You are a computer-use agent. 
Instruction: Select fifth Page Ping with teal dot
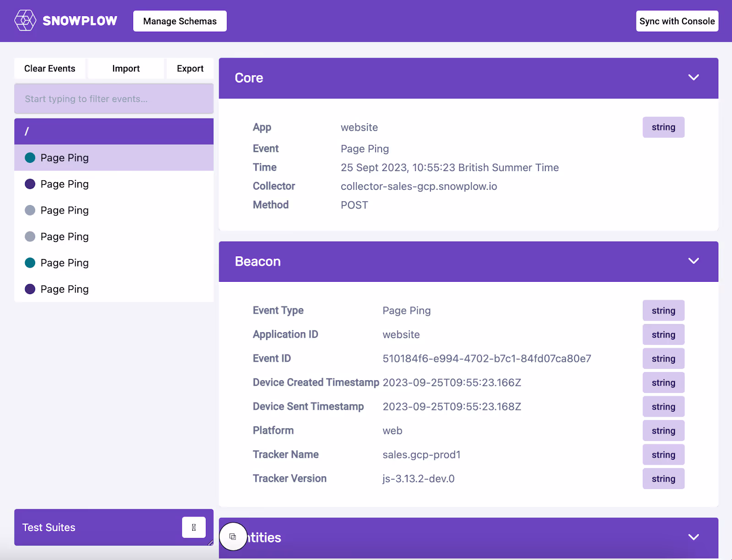(114, 263)
